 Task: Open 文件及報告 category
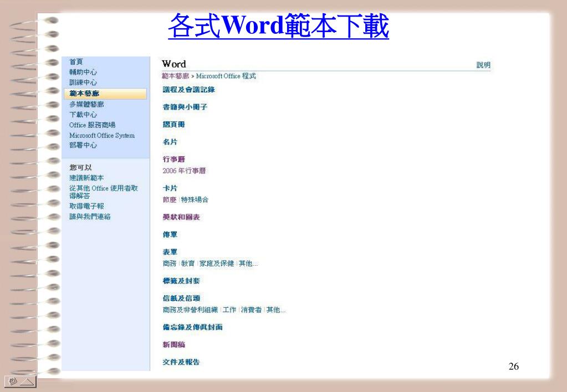click(181, 362)
